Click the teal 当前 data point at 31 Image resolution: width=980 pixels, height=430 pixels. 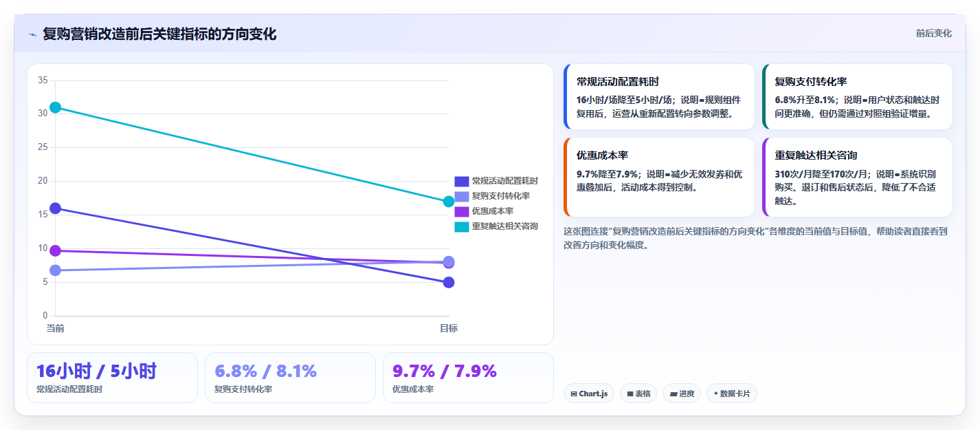pos(55,107)
